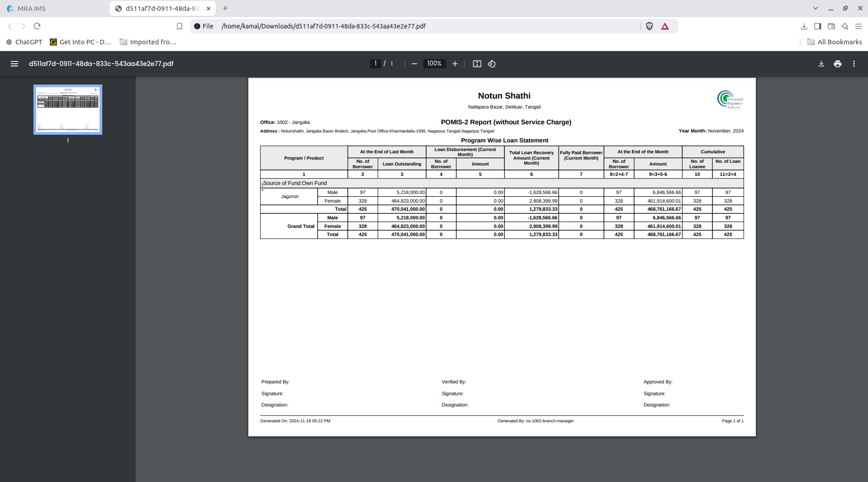The image size is (868, 482).
Task: Open the Brave Wallet icon
Action: (x=831, y=26)
